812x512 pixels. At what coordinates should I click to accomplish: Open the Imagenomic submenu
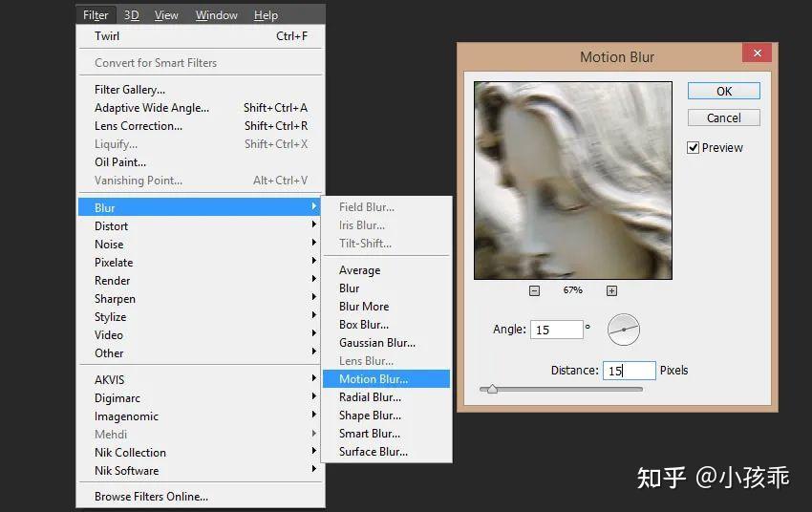coord(199,416)
